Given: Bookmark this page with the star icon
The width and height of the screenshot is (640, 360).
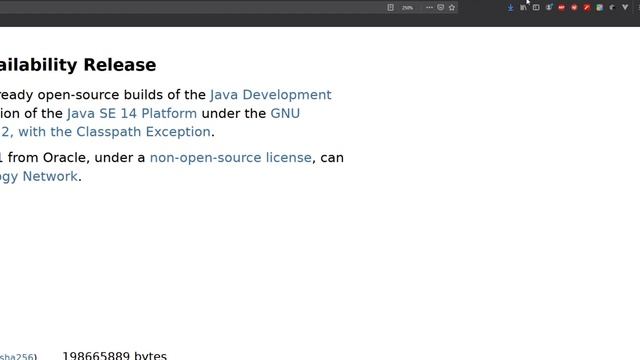Looking at the screenshot, I should click(452, 7).
